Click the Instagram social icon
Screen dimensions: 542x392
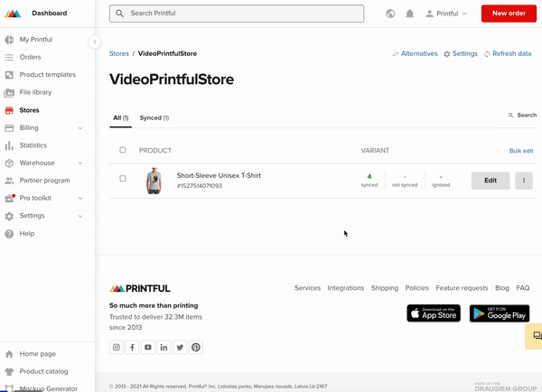pyautogui.click(x=117, y=347)
